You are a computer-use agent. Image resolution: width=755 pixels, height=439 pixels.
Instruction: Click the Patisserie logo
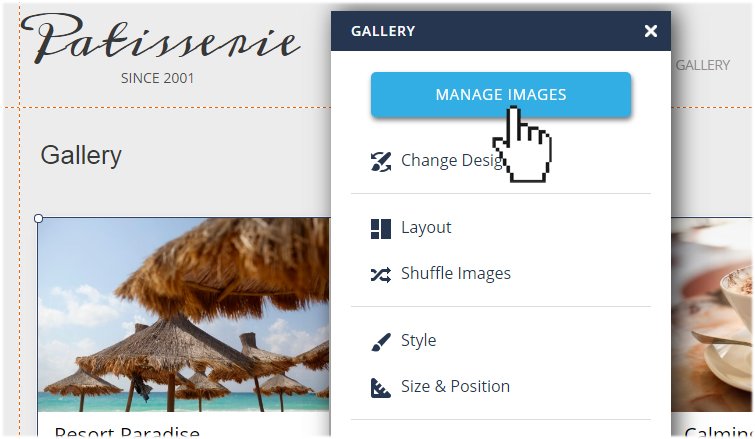coord(161,39)
